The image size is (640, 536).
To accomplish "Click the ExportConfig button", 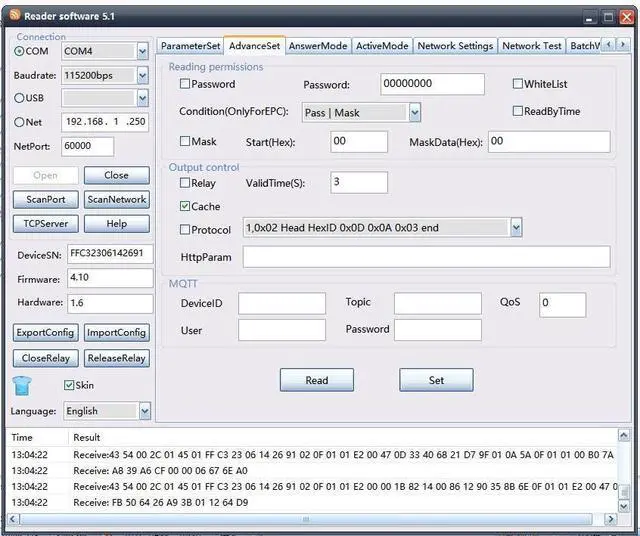I will click(45, 332).
